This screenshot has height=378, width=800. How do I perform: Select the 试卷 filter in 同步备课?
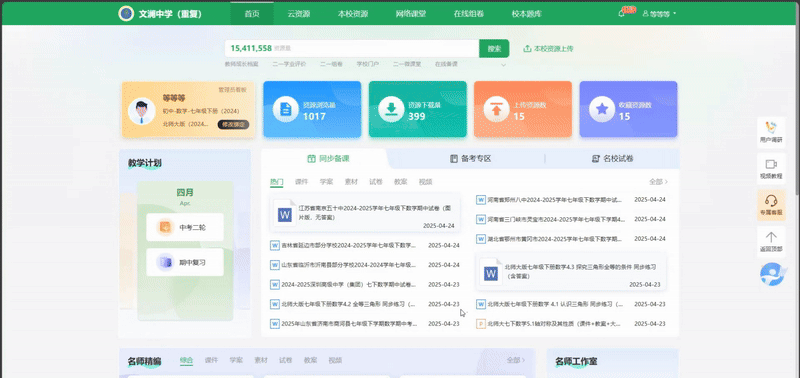click(x=376, y=182)
